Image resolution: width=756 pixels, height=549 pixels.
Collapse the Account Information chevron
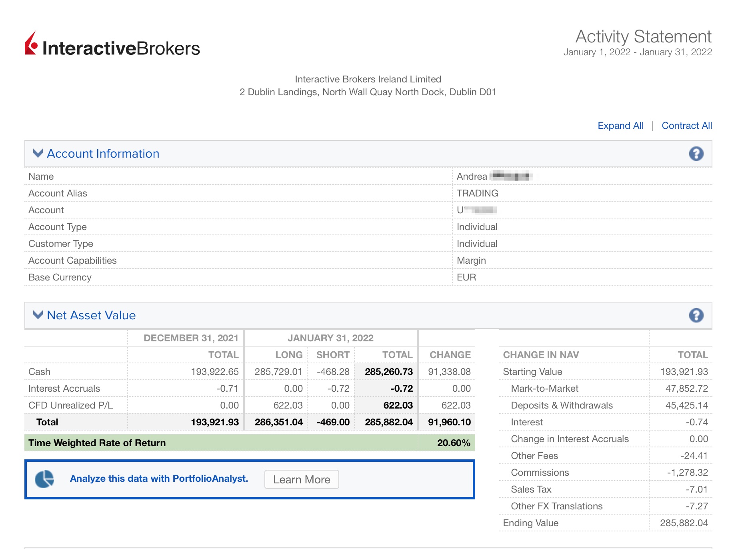pyautogui.click(x=38, y=153)
